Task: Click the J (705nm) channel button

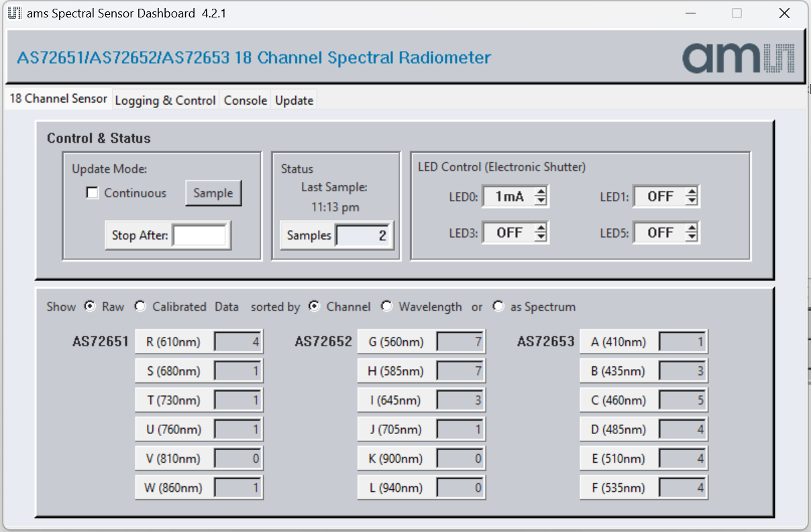Action: click(x=396, y=429)
